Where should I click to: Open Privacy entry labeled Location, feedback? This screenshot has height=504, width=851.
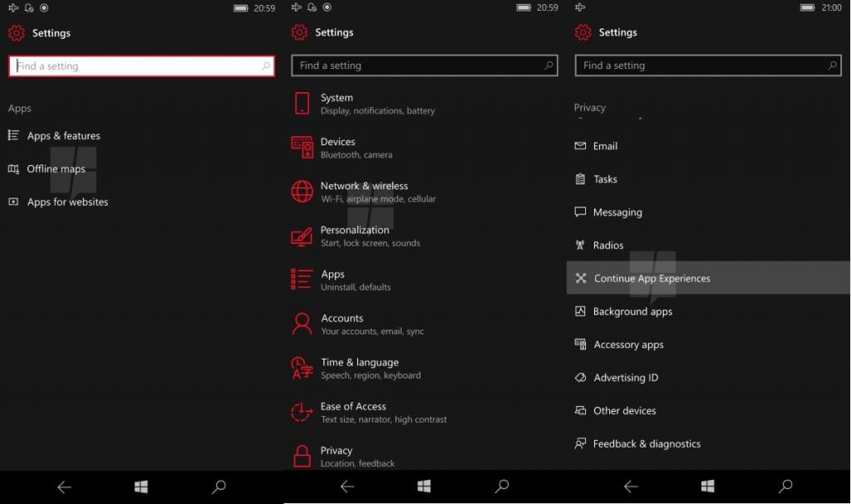(x=357, y=456)
